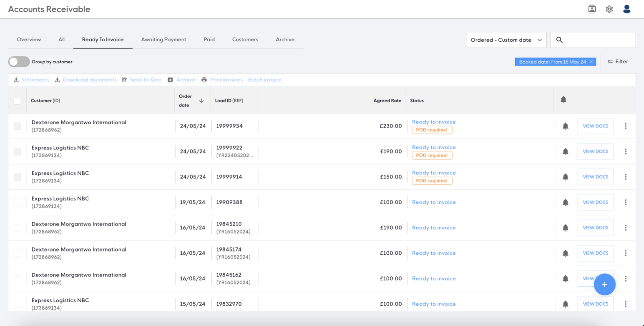
Task: Click bell icon for load 19999914
Action: point(566,177)
